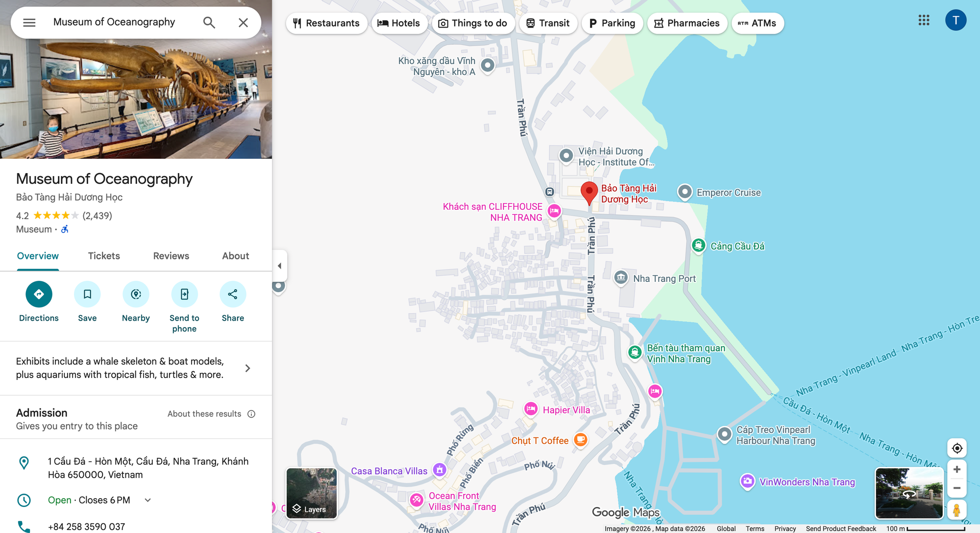Toggle the Layers satellite view
Viewport: 980px width, 533px height.
point(312,493)
